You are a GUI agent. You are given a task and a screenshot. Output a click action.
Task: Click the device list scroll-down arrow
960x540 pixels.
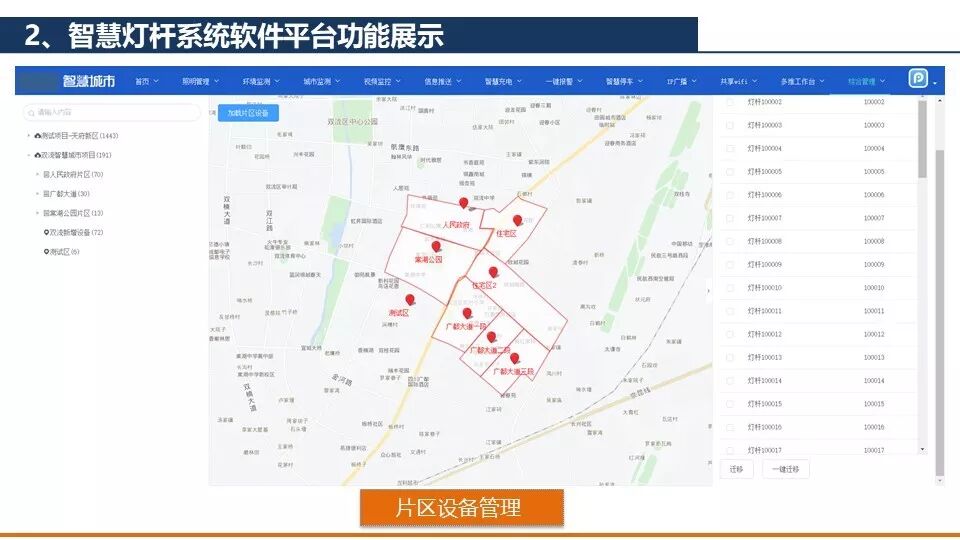923,449
